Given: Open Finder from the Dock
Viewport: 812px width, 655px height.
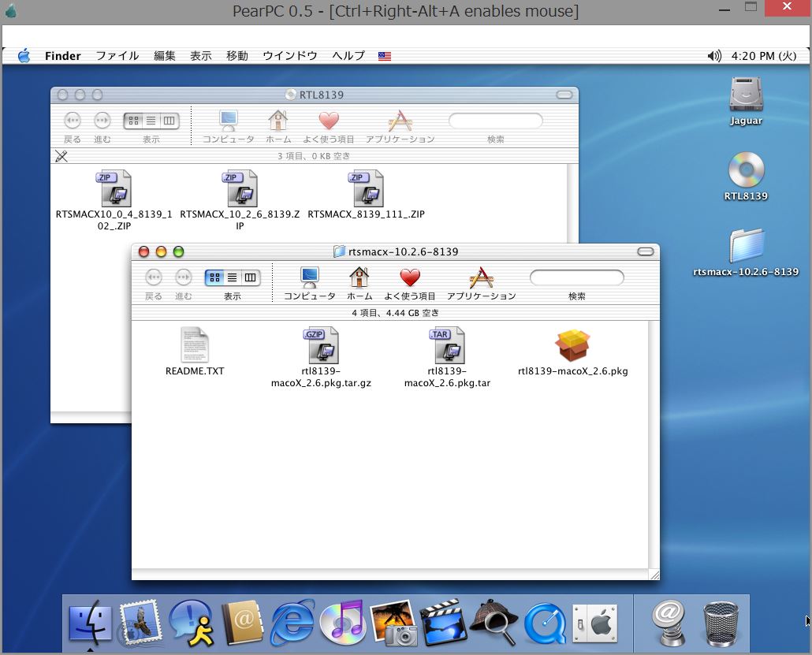Looking at the screenshot, I should click(90, 623).
